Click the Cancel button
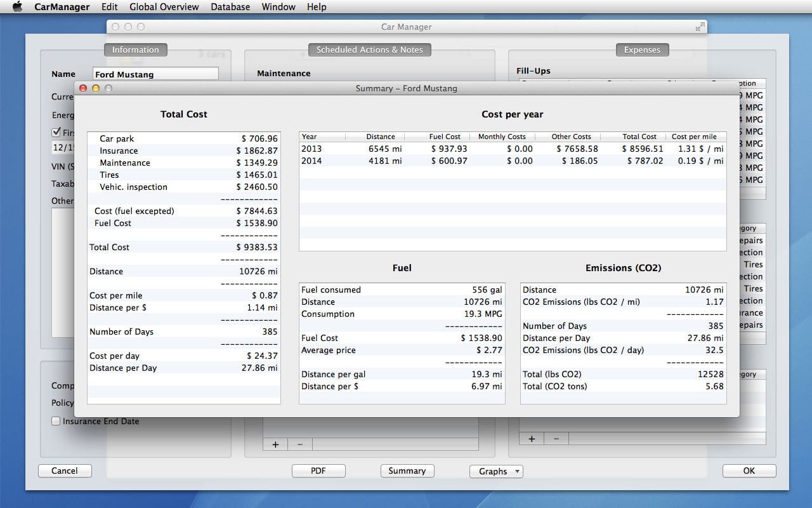812x508 pixels. pyautogui.click(x=65, y=471)
